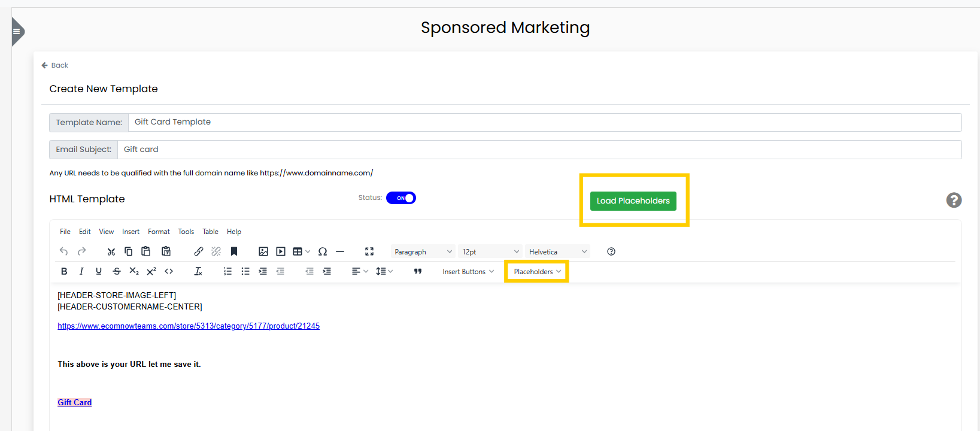Image resolution: width=980 pixels, height=431 pixels.
Task: Toggle bold formatting in the editor
Action: (64, 271)
